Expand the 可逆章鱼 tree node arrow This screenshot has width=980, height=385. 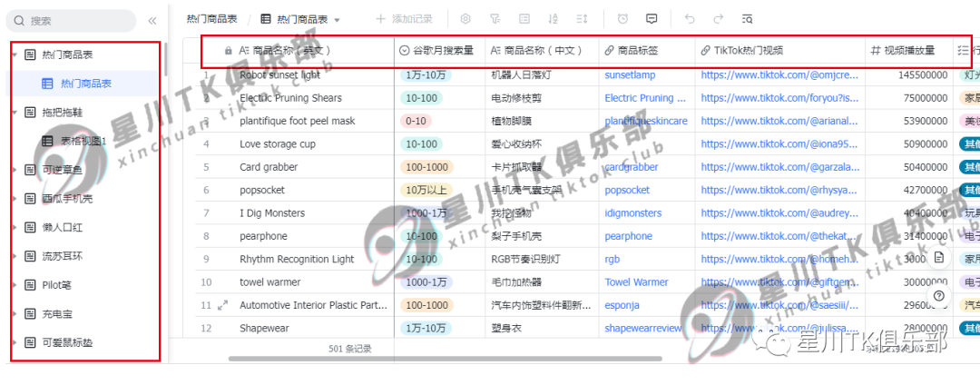coord(15,170)
